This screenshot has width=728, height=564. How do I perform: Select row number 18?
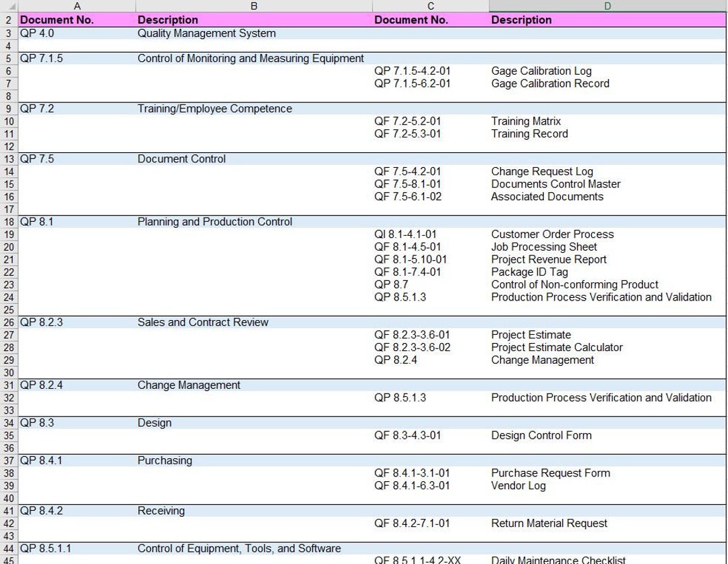pos(9,221)
